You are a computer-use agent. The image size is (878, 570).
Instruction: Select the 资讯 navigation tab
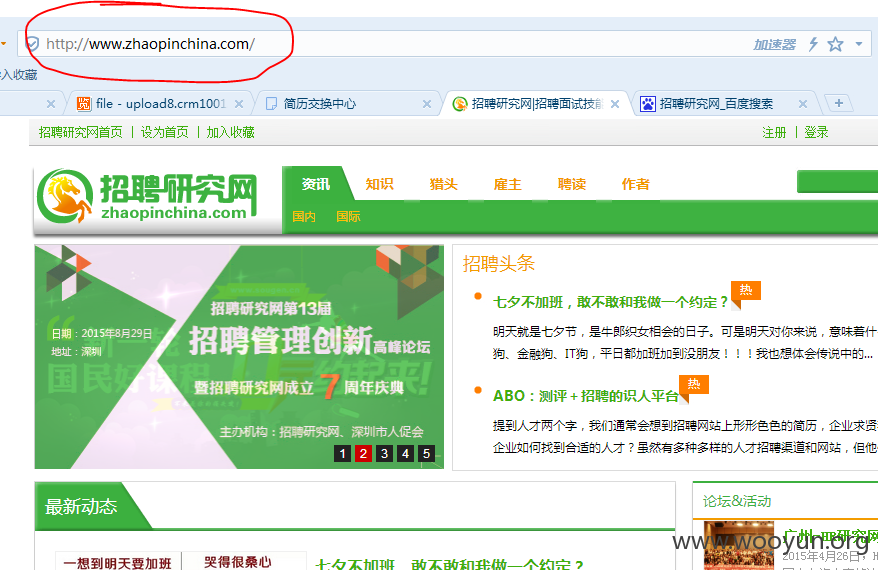coord(316,184)
